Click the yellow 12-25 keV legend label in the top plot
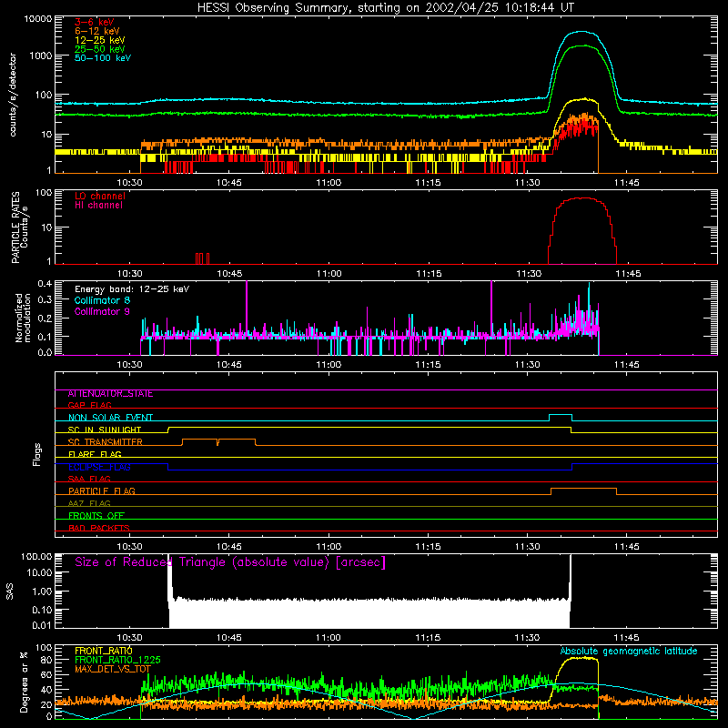Viewport: 728px width, 728px height. pyautogui.click(x=100, y=40)
